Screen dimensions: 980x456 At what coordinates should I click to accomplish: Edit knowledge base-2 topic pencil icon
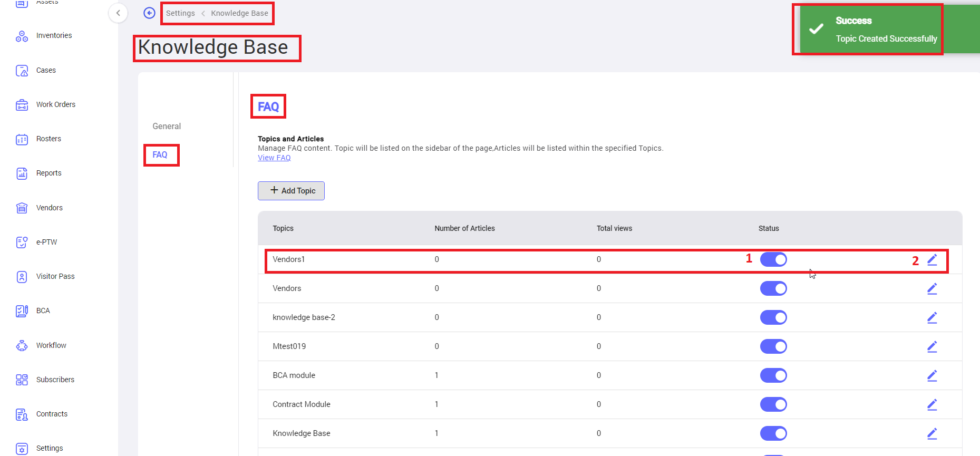(932, 317)
